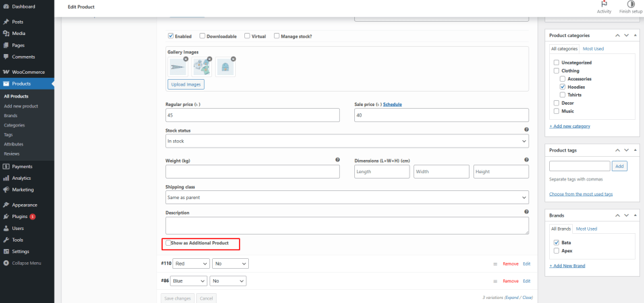644x303 pixels.
Task: Switch to Most Used categories tab
Action: [x=593, y=49]
